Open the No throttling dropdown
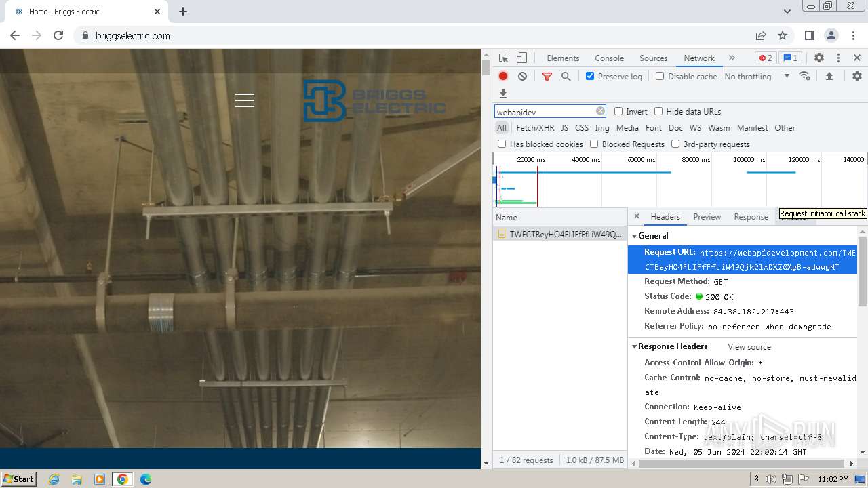868x488 pixels. click(x=757, y=77)
